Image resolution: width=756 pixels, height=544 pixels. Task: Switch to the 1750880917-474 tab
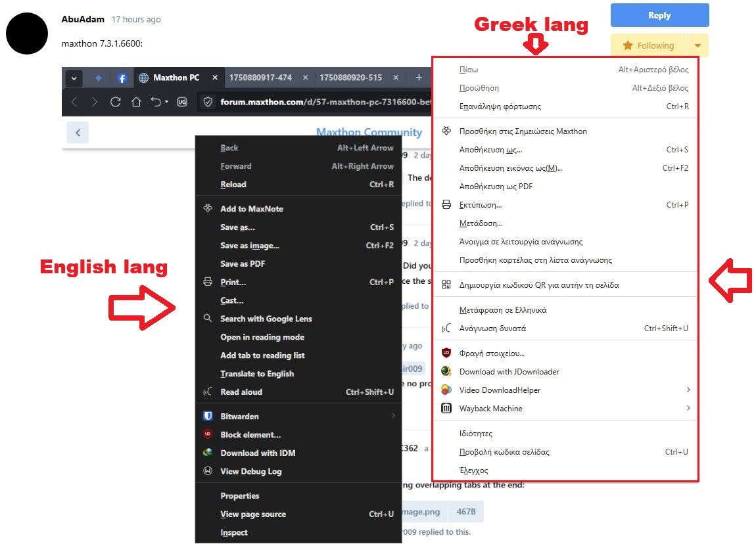point(260,78)
